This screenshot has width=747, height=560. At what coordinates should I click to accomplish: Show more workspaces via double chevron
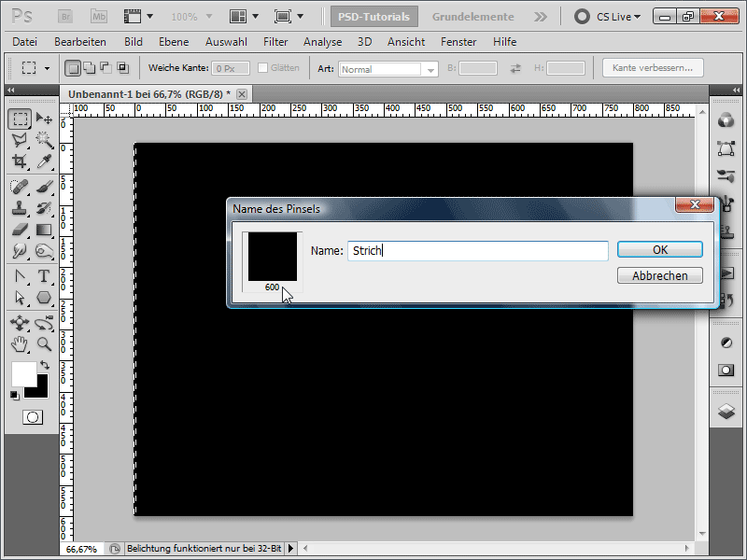[x=541, y=17]
